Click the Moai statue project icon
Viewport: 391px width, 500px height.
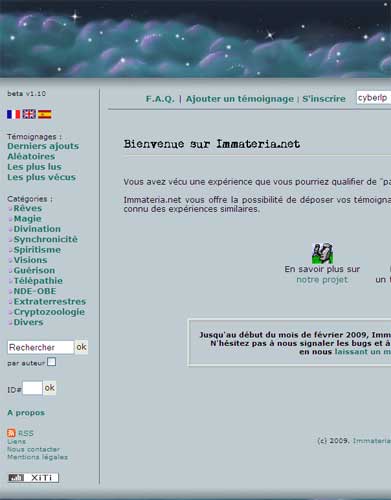tap(322, 253)
